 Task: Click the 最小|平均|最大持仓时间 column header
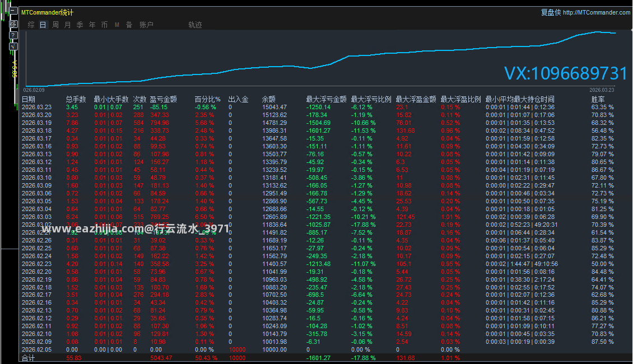point(519,99)
